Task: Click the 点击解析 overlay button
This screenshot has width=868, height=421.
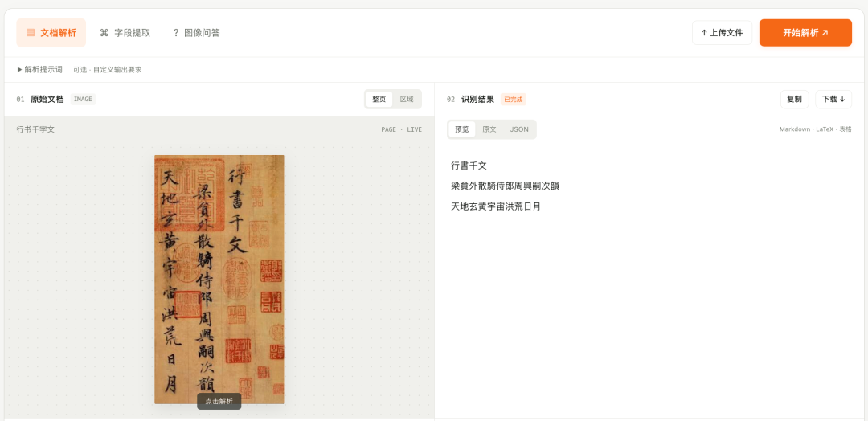Action: click(219, 401)
